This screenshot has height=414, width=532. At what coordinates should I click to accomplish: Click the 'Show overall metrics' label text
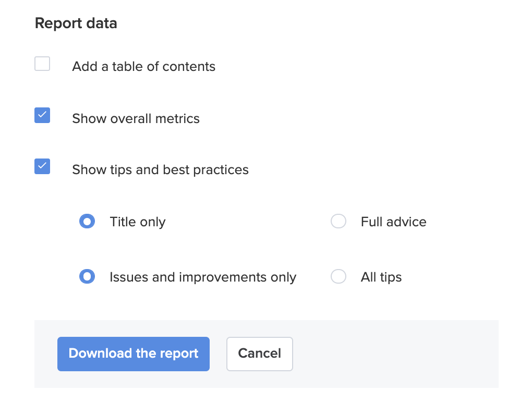(x=136, y=118)
